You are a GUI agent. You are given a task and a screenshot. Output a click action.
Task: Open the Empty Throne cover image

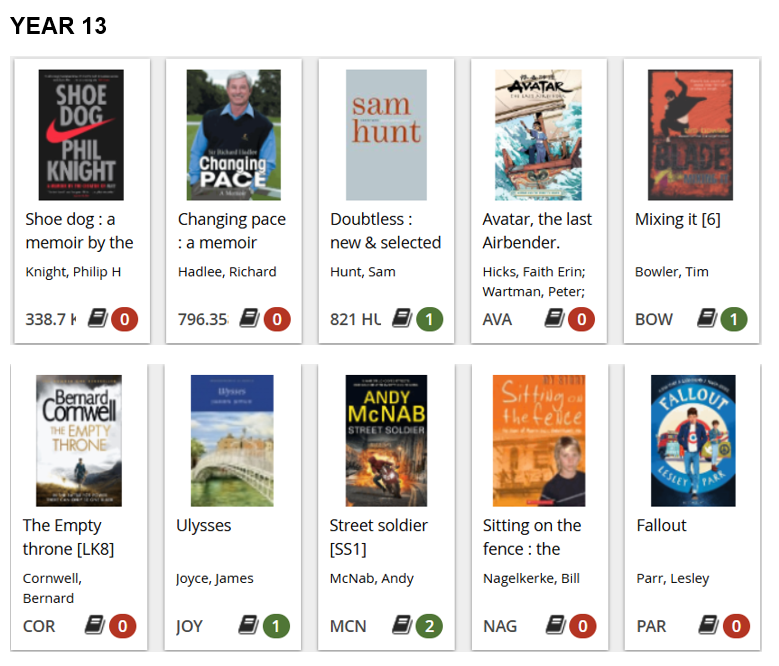pos(78,441)
